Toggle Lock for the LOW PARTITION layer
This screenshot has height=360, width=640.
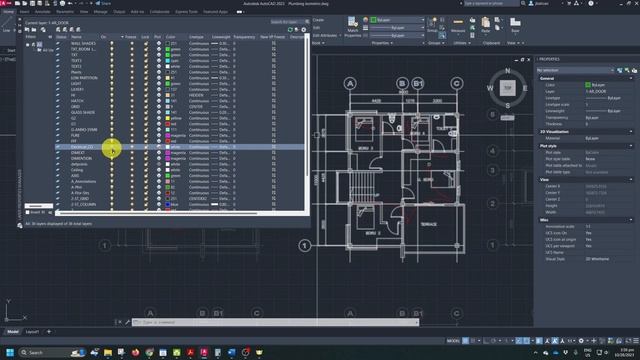point(146,78)
